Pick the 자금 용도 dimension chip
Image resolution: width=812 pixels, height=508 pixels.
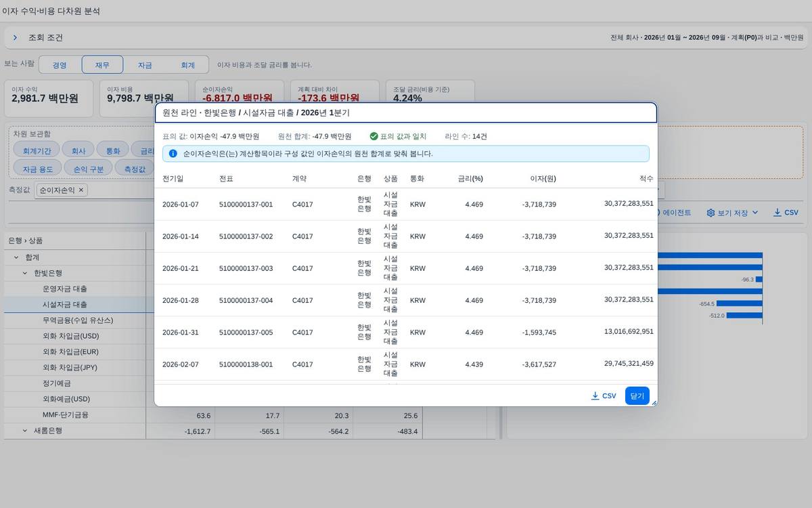[38, 169]
